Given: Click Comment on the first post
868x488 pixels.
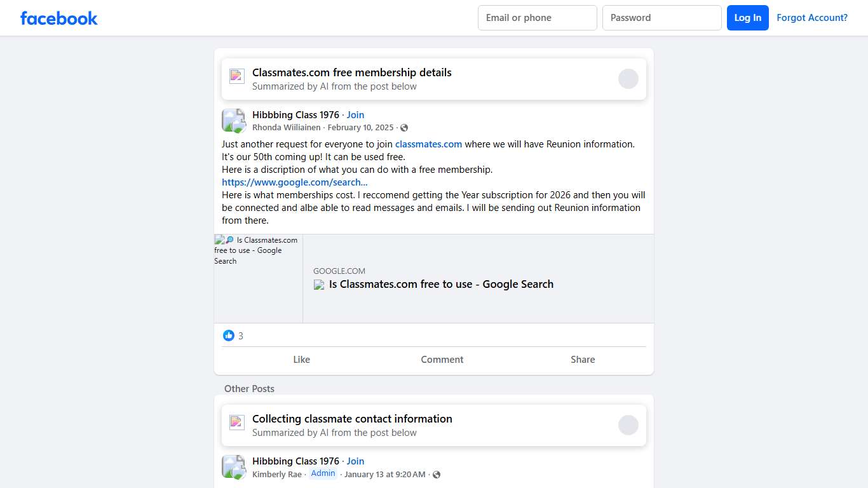Looking at the screenshot, I should pos(442,360).
